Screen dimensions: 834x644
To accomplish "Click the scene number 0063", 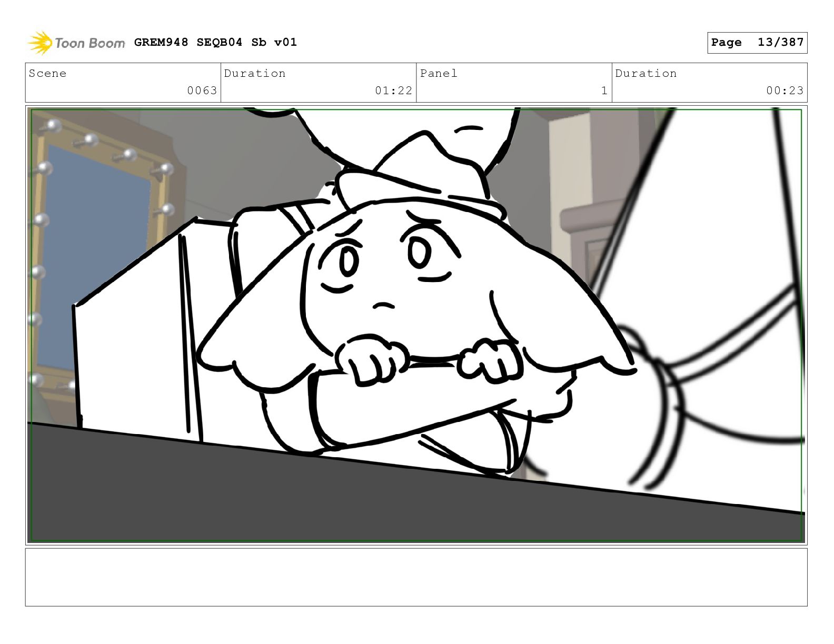I will click(x=202, y=90).
